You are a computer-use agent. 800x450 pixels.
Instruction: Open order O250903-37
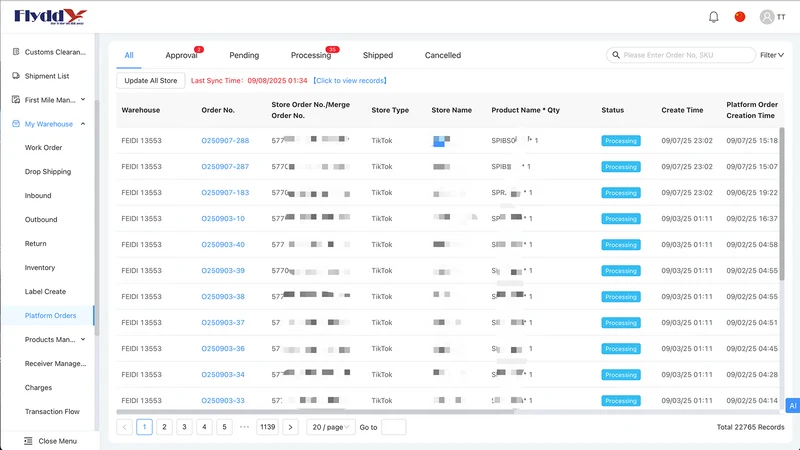[223, 322]
